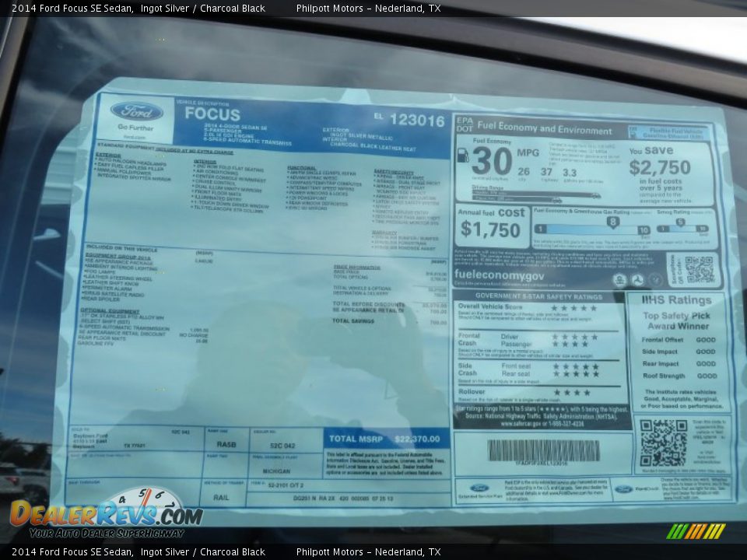This screenshot has height=560, width=747.
Task: Open the fueleconomy.gov link
Action: point(499,275)
